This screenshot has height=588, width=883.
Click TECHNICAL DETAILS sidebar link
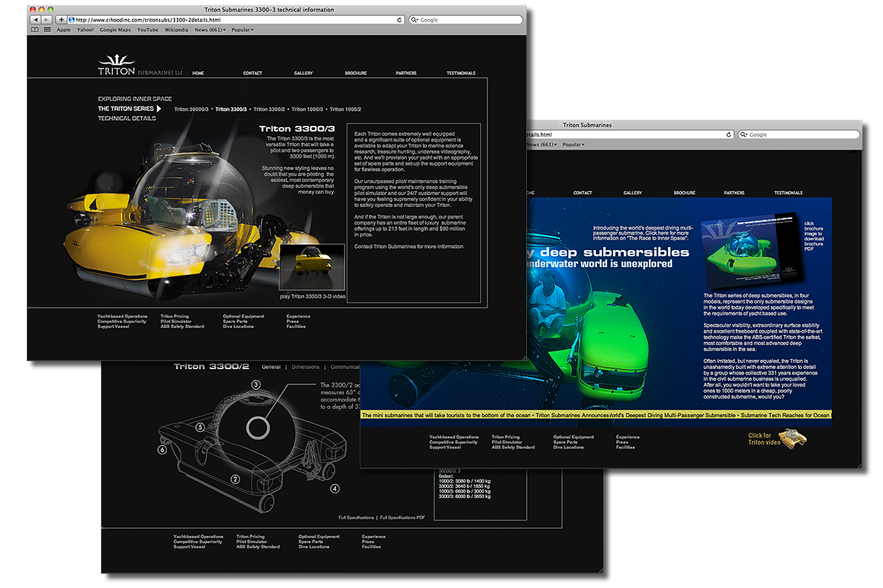coord(127,118)
